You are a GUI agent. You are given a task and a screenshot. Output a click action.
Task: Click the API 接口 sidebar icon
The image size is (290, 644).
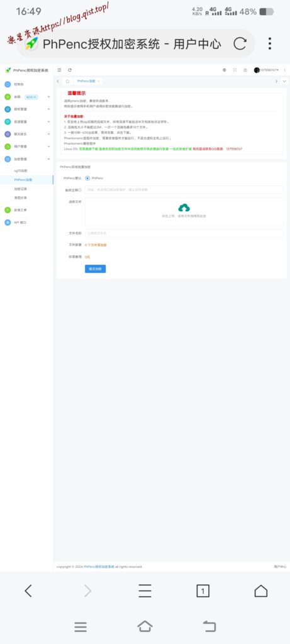click(x=8, y=222)
